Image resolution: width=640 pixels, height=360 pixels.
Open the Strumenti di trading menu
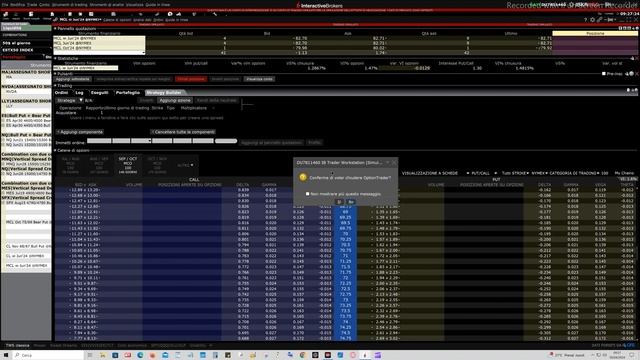(70, 4)
